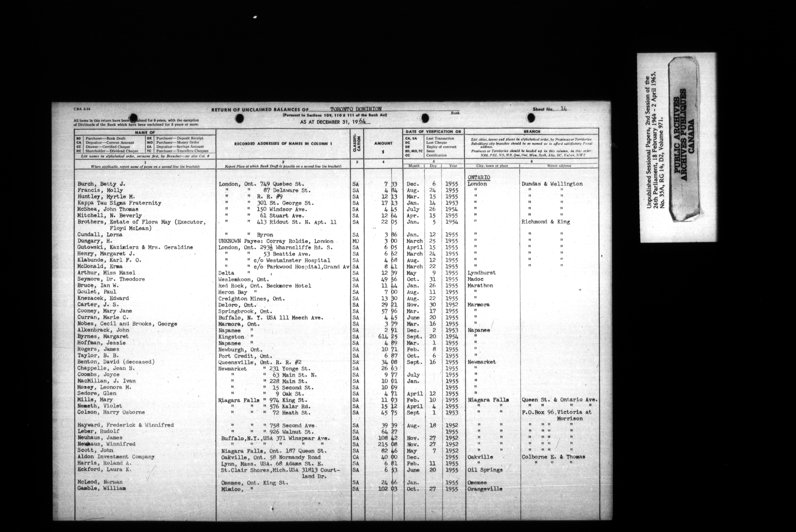The image size is (796, 532).
Task: Click the CA classification for Aldon Investment Company
Action: click(356, 457)
